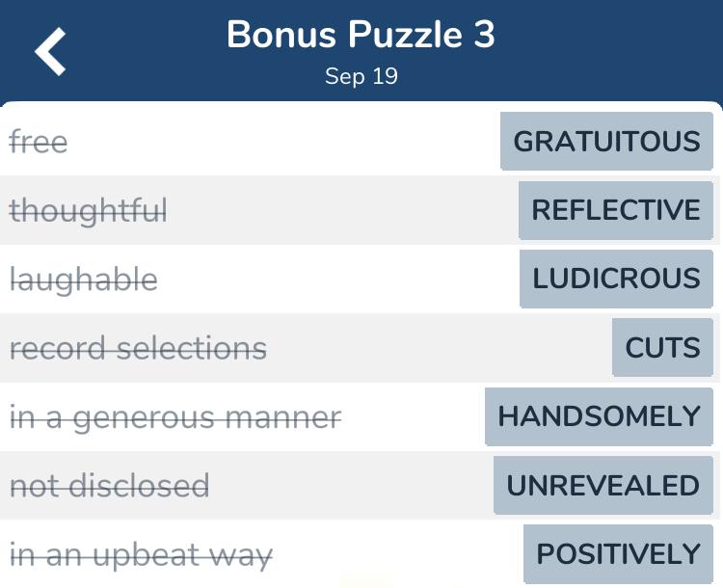Tap the CUTS answer tile
The height and width of the screenshot is (588, 723).
tap(662, 347)
